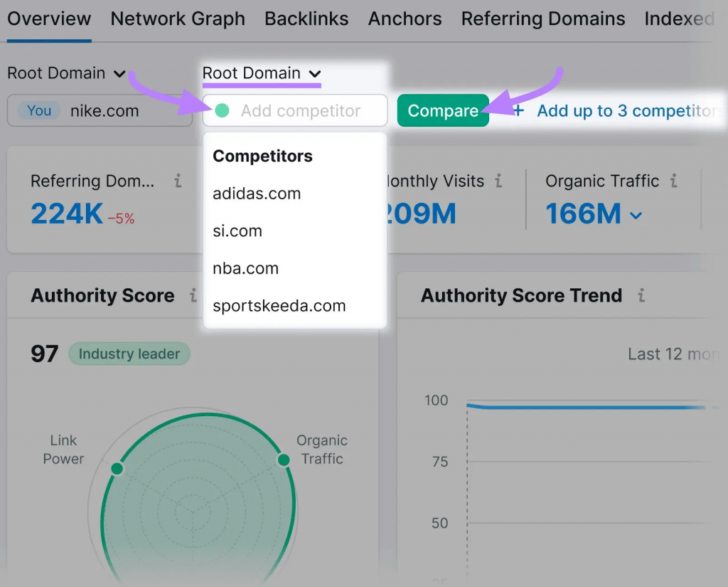Click info icon beside Monthly Visits

pyautogui.click(x=499, y=181)
